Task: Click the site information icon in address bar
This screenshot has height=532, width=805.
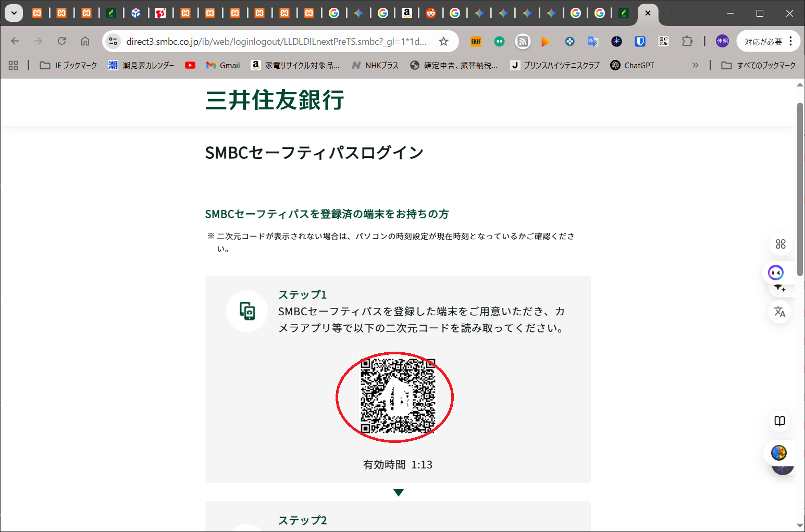Action: 113,42
